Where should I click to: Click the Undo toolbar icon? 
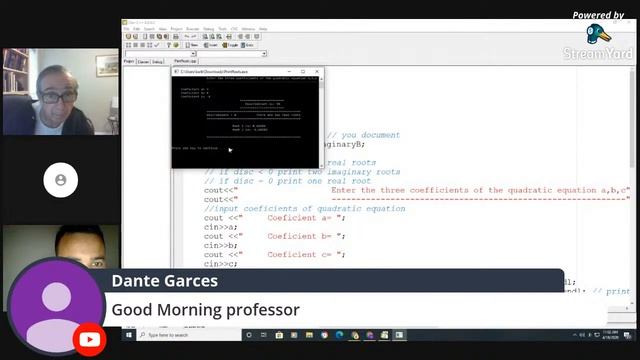coord(187,36)
